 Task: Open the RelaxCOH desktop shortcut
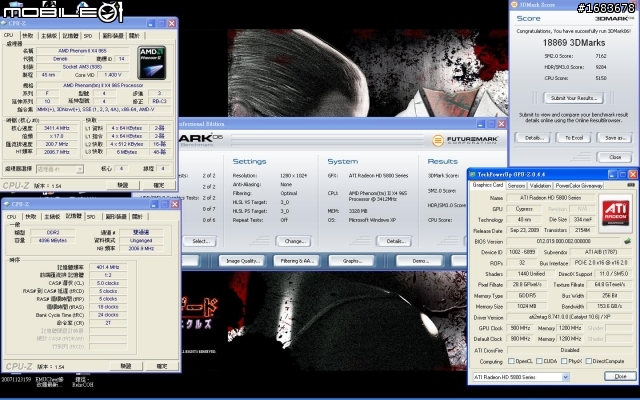coord(83,382)
